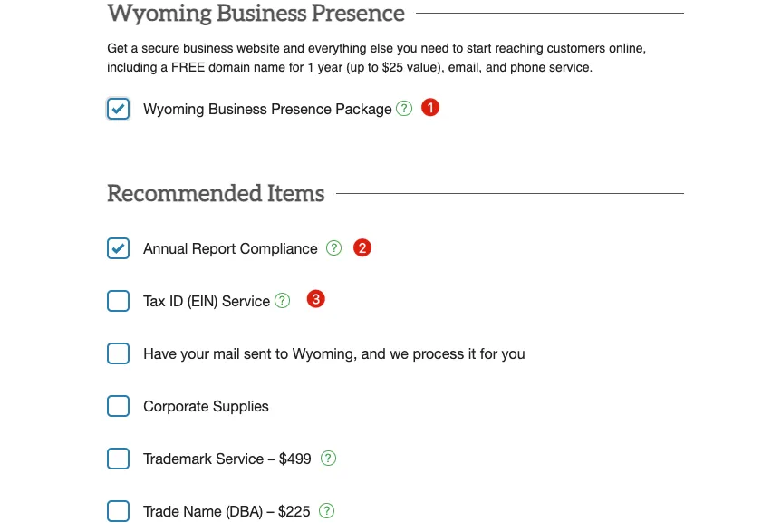Click red badge number 1
Screen dimensions: 781x532
(x=430, y=108)
